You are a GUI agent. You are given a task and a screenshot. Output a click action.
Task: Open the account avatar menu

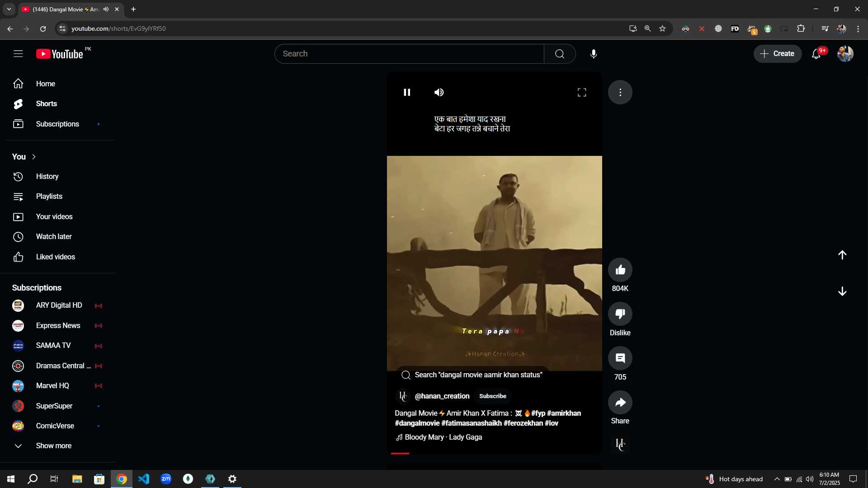tap(845, 54)
